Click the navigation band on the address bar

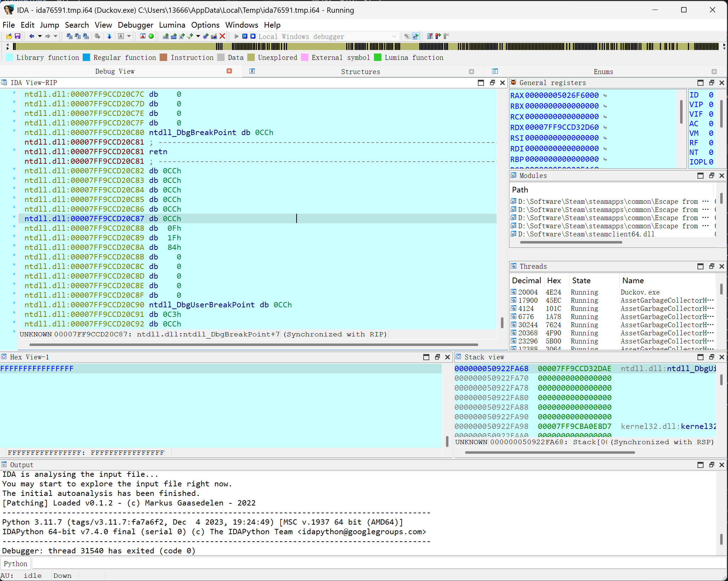tap(355, 46)
